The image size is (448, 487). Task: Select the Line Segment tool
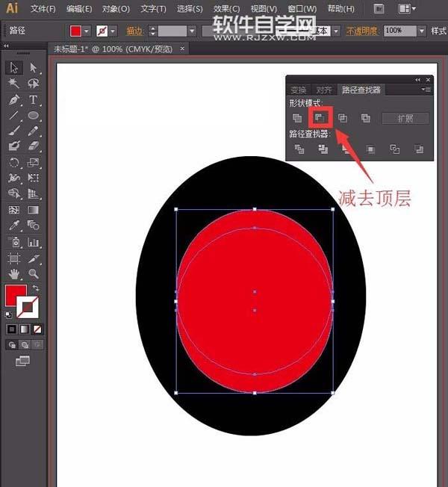14,115
